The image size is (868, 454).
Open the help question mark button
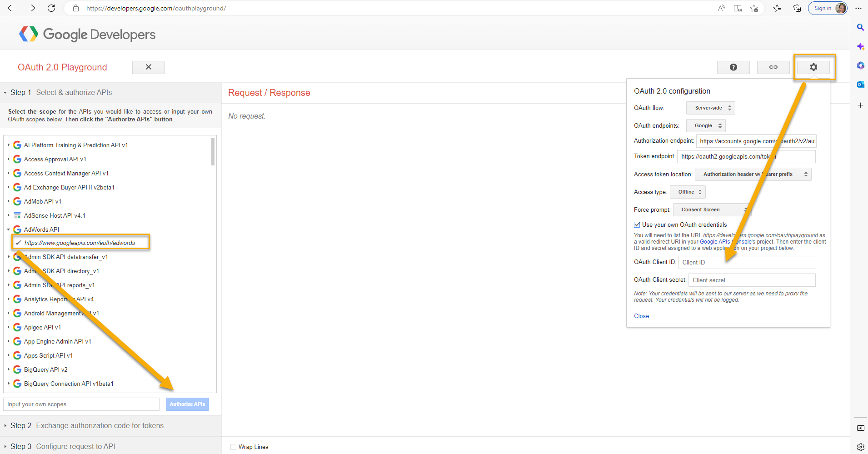[x=733, y=67]
